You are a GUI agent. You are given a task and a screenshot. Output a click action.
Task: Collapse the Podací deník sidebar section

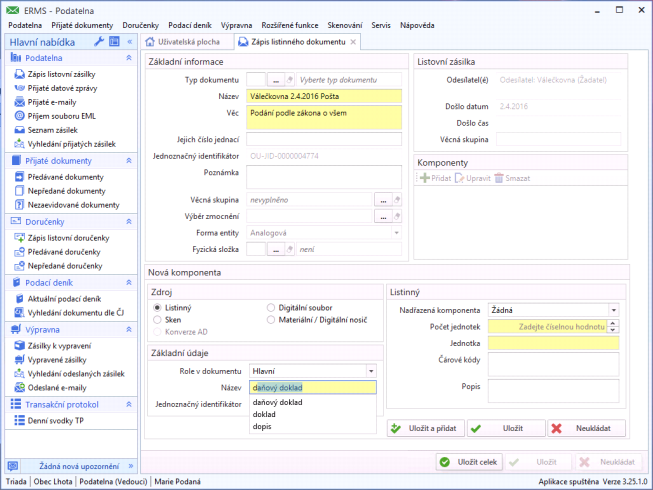point(129,283)
